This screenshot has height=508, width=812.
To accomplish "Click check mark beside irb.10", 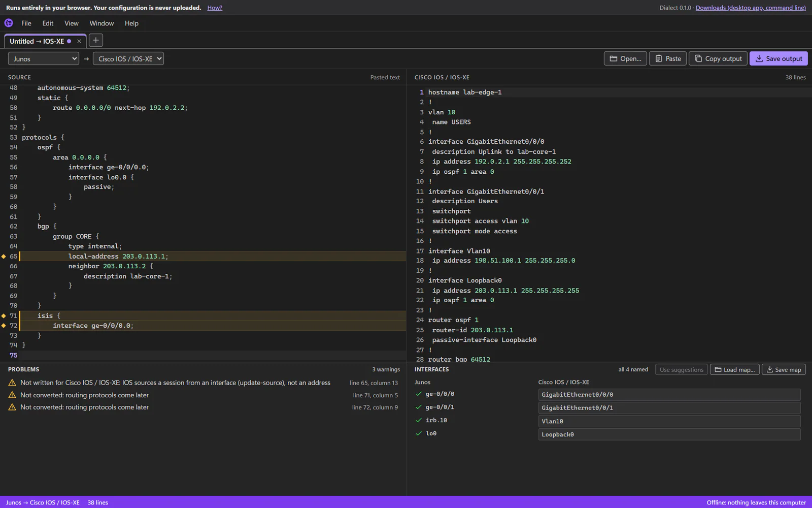I will 419,420.
